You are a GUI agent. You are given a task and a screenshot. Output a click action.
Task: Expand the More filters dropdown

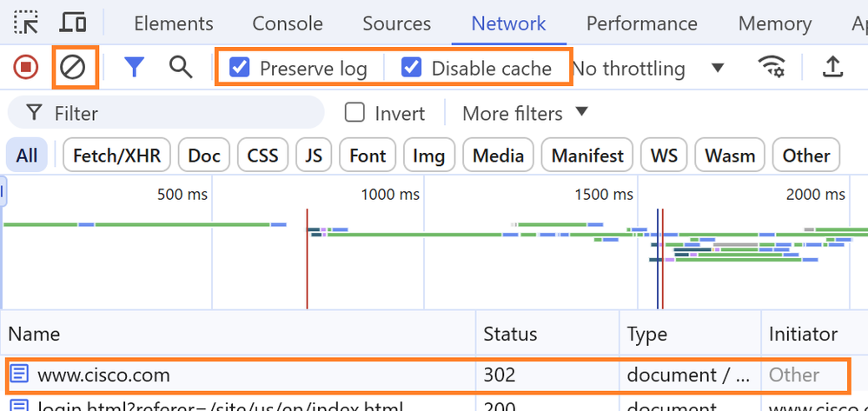tap(524, 113)
